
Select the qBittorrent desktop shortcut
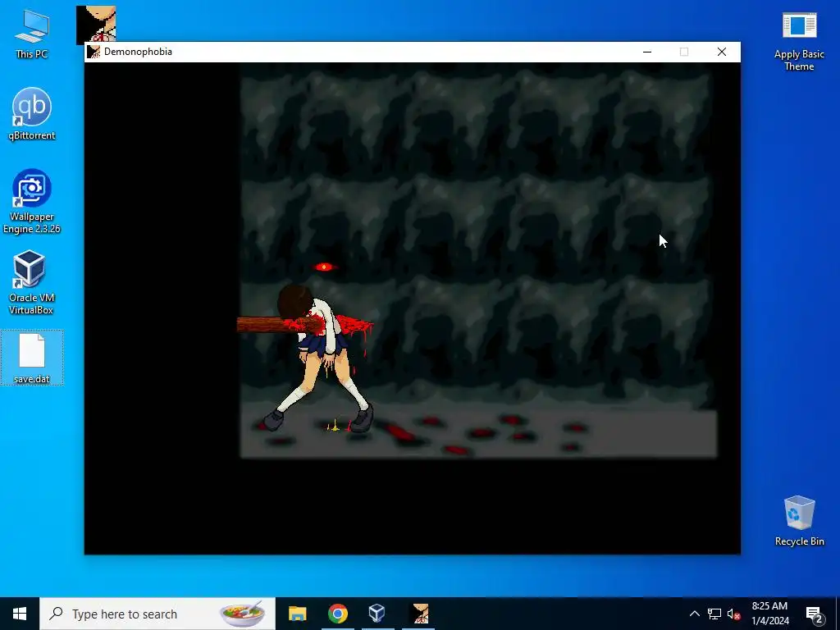[x=32, y=114]
